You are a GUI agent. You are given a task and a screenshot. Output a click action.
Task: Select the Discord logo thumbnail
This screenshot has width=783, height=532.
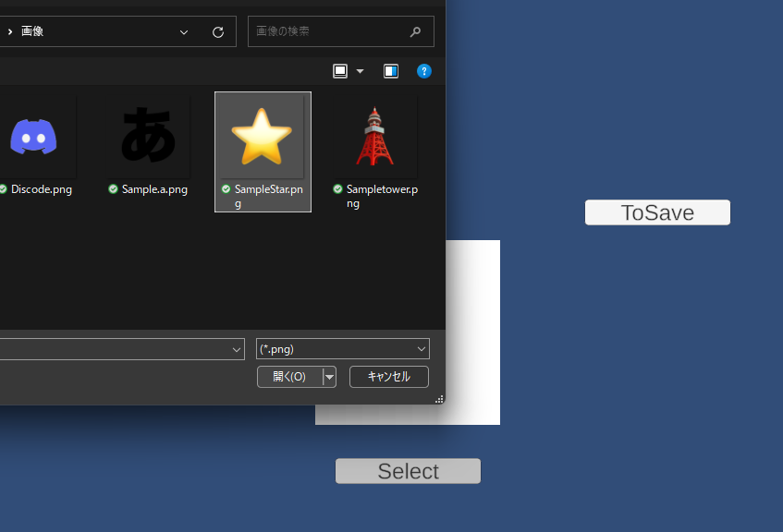coord(33,137)
